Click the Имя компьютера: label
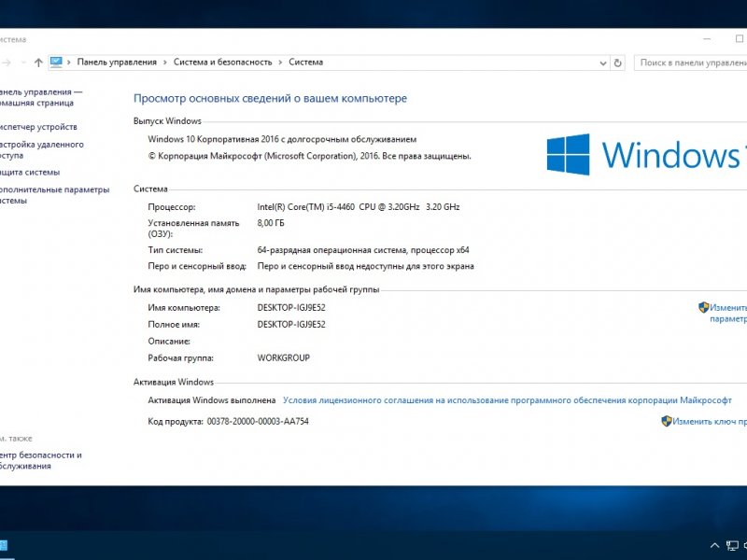Screen dimensions: 747x560 (x=184, y=308)
